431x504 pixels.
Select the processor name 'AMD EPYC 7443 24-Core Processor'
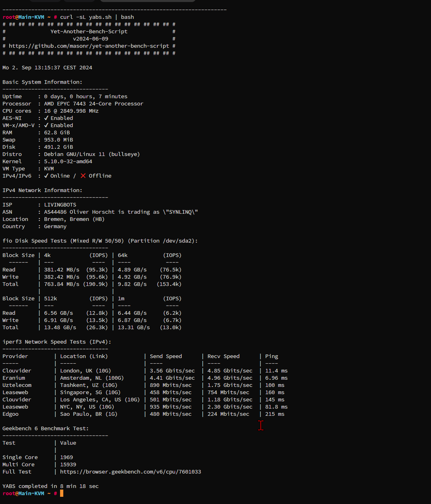[94, 103]
